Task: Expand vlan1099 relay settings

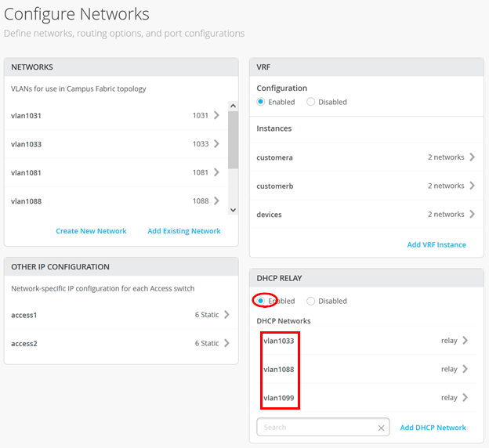Action: 465,398
